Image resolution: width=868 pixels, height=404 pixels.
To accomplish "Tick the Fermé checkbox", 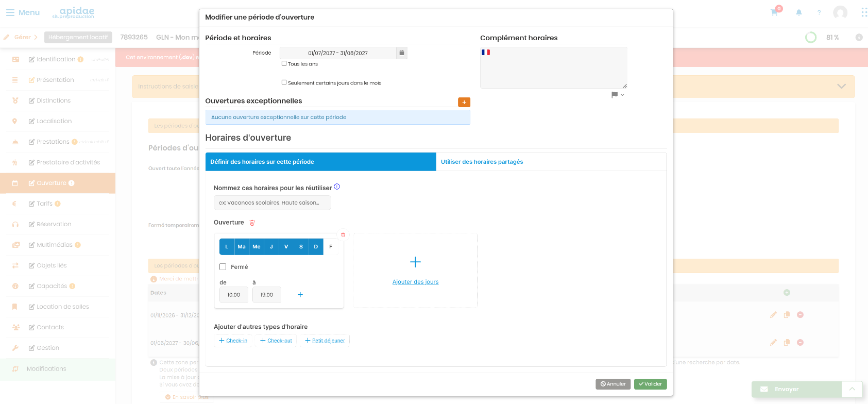I will (223, 266).
